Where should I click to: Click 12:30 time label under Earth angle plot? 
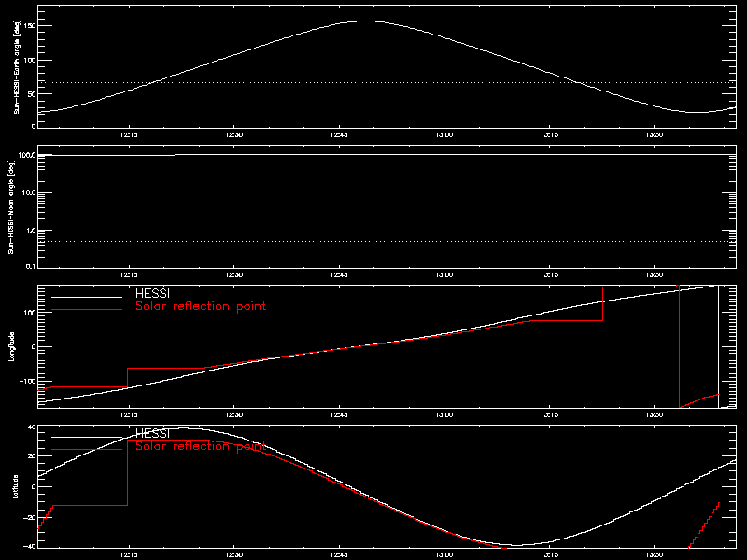pos(234,134)
